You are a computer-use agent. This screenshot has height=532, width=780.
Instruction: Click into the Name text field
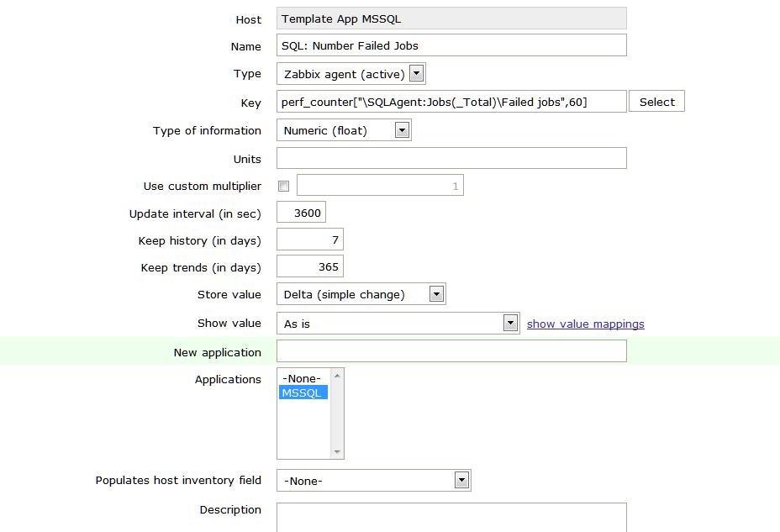[451, 45]
